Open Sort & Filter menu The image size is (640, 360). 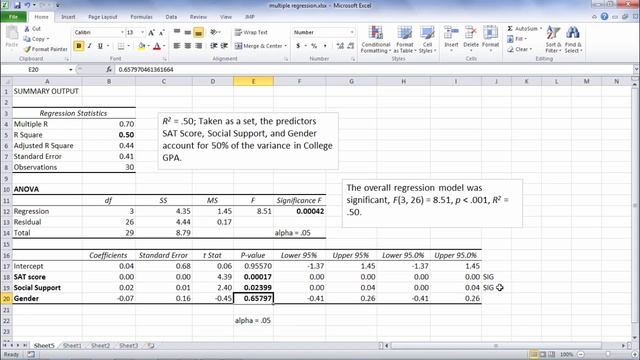[x=553, y=39]
